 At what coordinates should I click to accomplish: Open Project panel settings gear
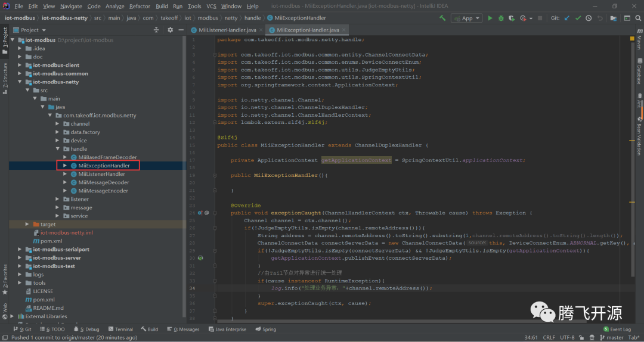click(170, 30)
